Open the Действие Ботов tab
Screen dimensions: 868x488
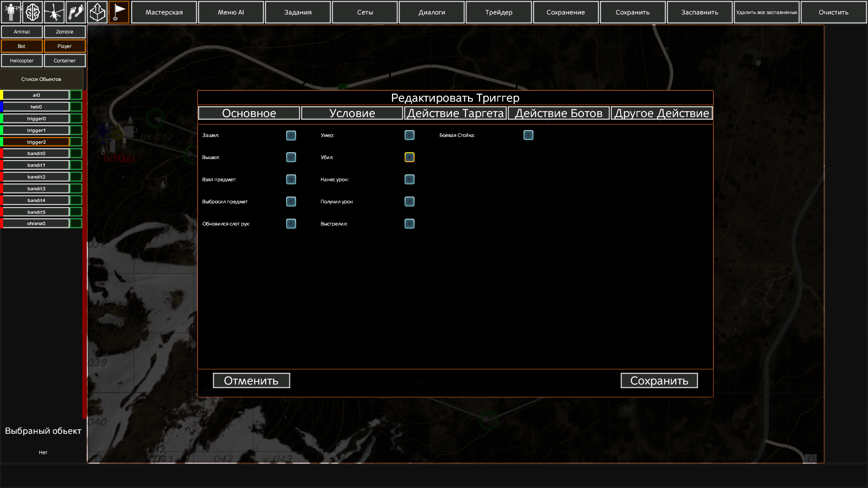coord(558,113)
